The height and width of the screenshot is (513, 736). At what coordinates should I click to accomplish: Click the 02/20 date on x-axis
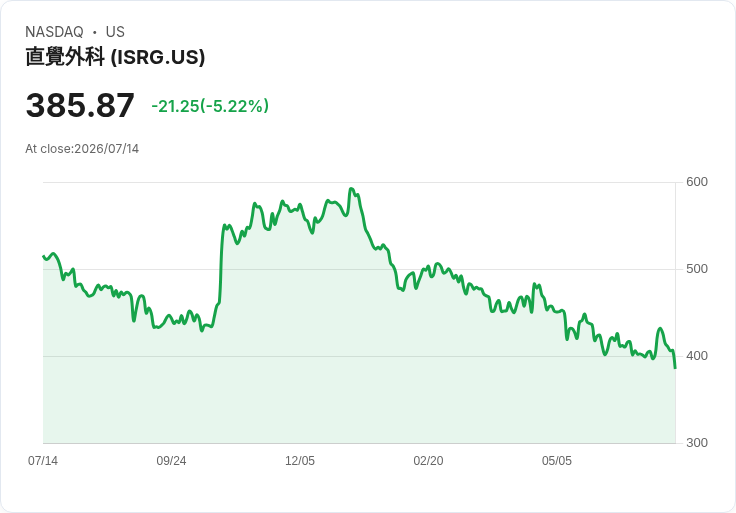pyautogui.click(x=428, y=460)
